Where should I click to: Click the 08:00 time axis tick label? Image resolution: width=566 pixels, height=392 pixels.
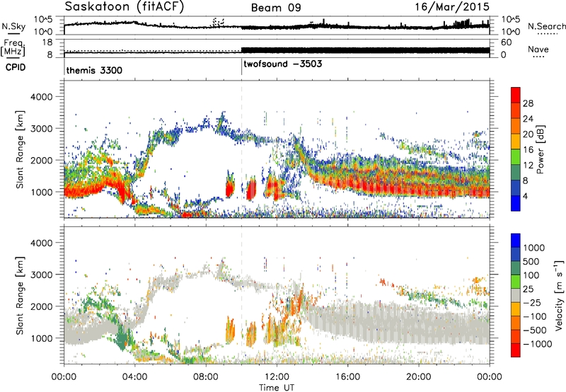coord(205,377)
